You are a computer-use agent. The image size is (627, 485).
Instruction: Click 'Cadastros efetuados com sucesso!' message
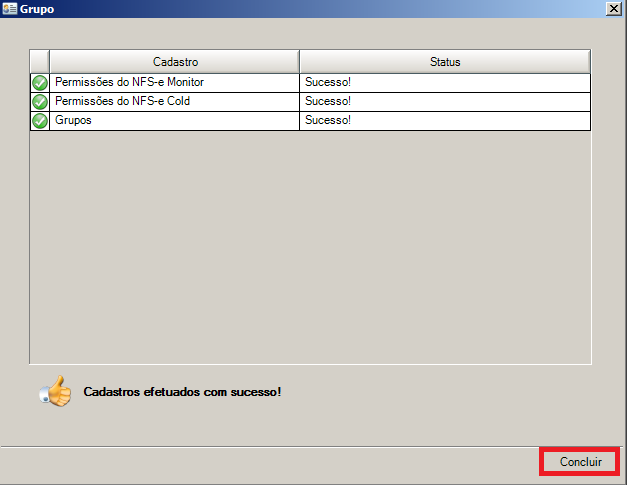point(182,392)
